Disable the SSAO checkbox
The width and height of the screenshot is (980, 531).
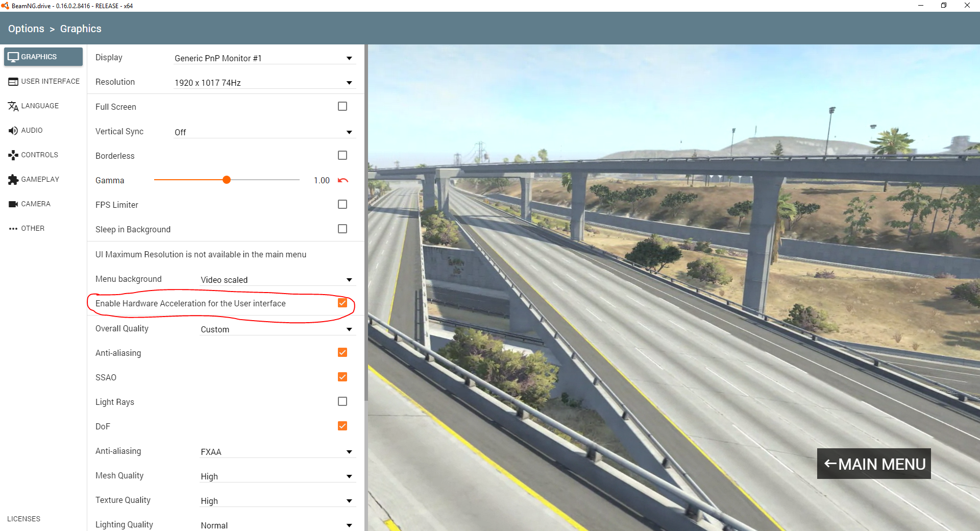[x=342, y=377]
